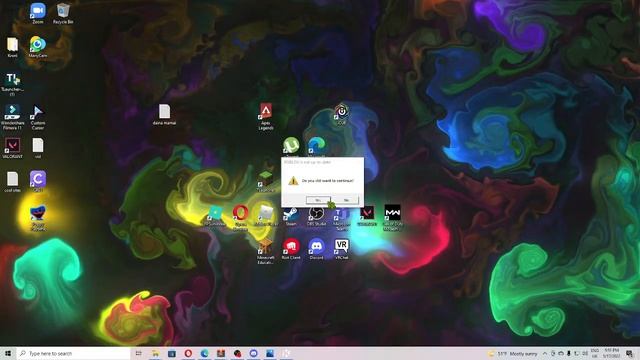Click the taskbar search box
This screenshot has width=640, height=360.
tap(73, 353)
